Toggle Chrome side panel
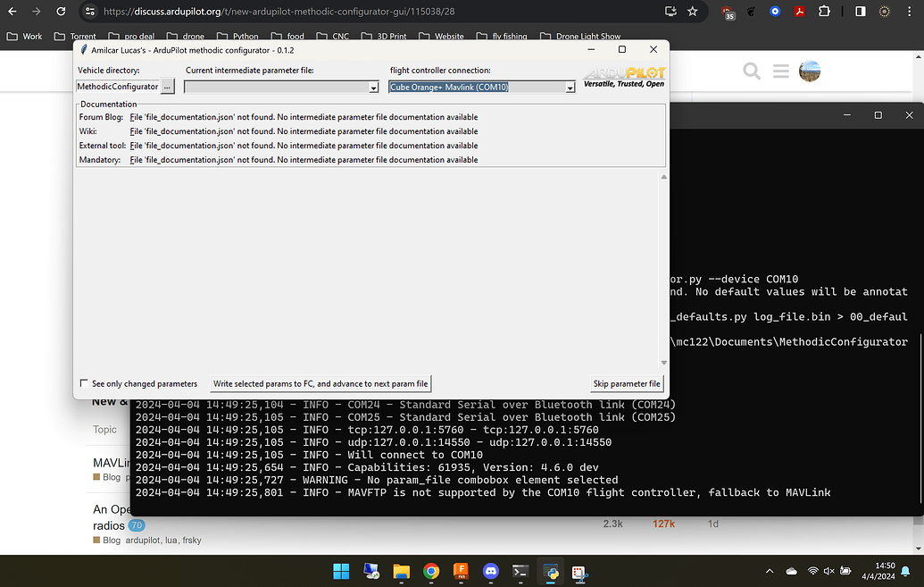 pos(860,12)
